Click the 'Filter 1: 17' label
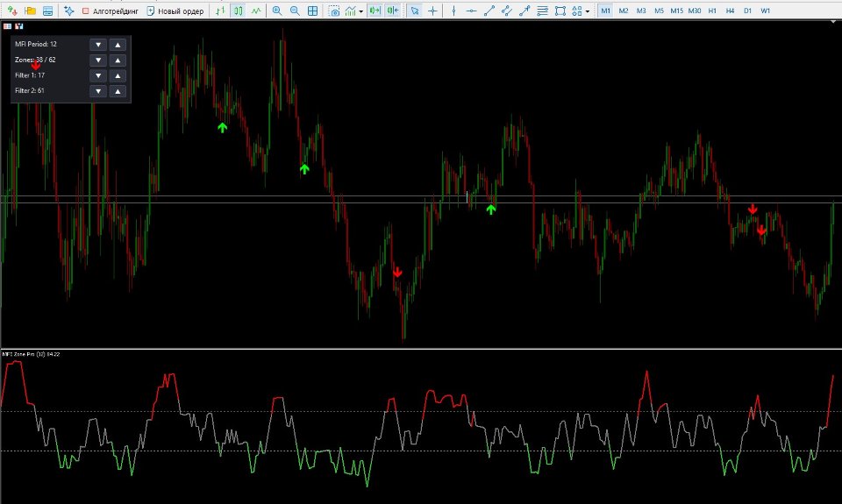 30,75
